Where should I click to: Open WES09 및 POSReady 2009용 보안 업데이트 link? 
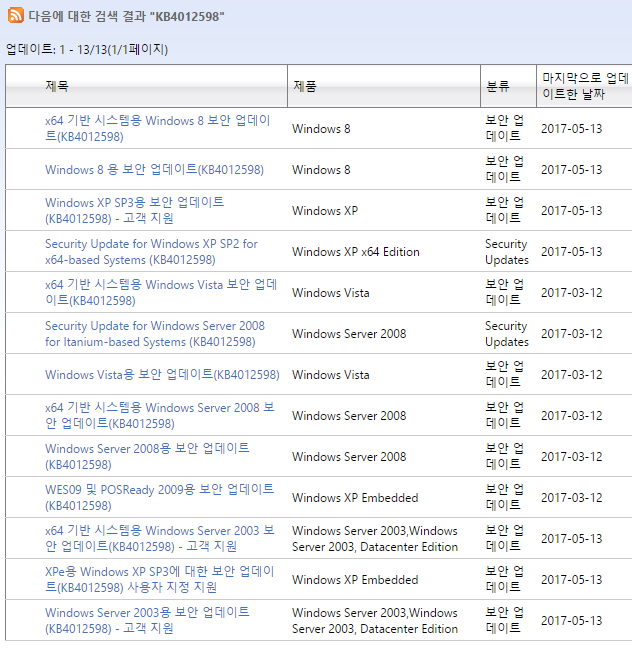[159, 497]
